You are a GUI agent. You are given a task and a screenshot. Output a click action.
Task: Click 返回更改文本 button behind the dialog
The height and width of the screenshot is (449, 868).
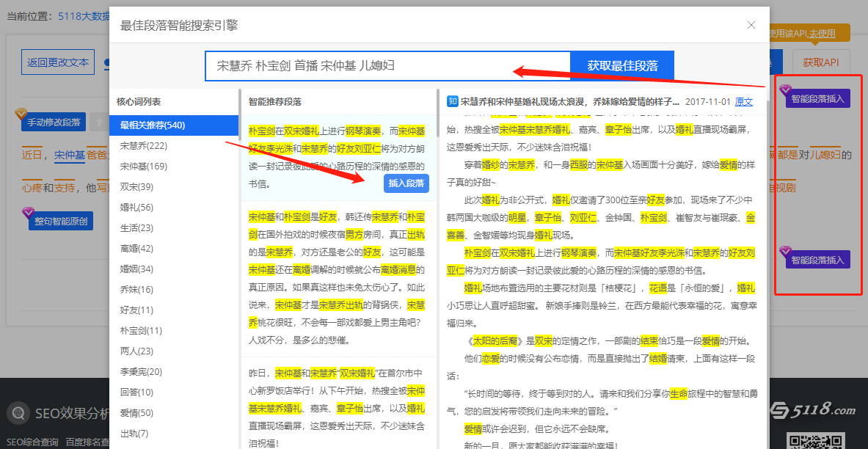(x=58, y=62)
